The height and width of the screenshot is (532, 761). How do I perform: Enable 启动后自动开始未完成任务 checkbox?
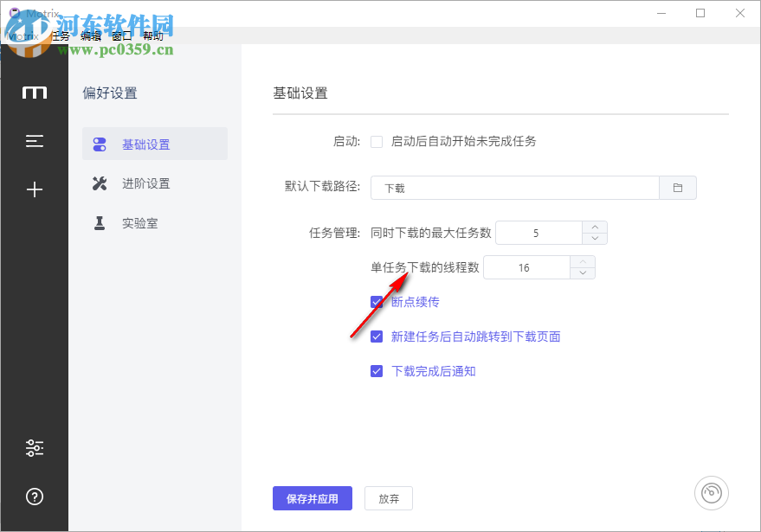[x=376, y=142]
